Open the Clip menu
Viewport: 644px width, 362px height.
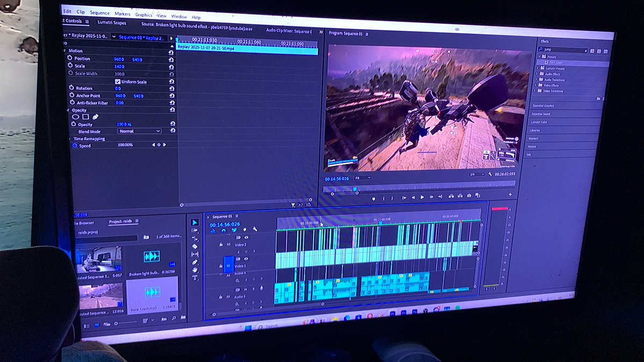80,11
